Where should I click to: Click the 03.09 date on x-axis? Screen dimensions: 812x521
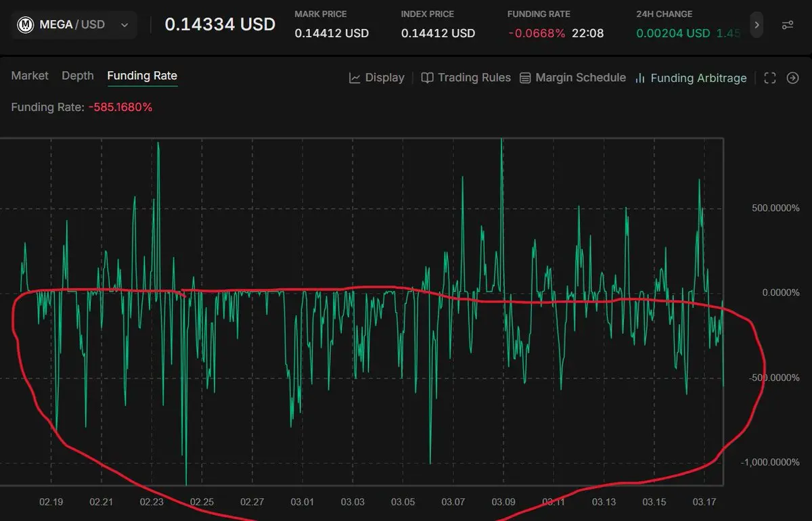(503, 502)
